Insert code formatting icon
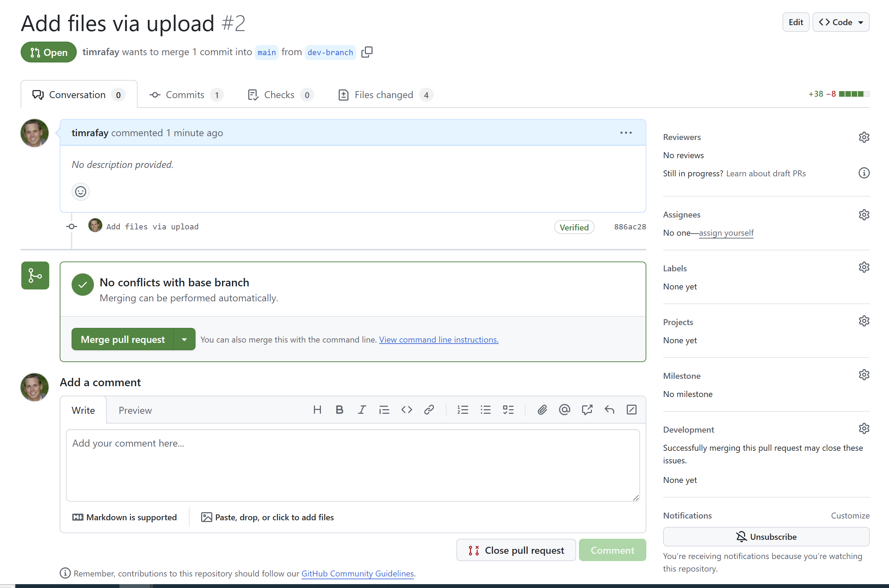Image resolution: width=889 pixels, height=588 pixels. [x=406, y=410]
